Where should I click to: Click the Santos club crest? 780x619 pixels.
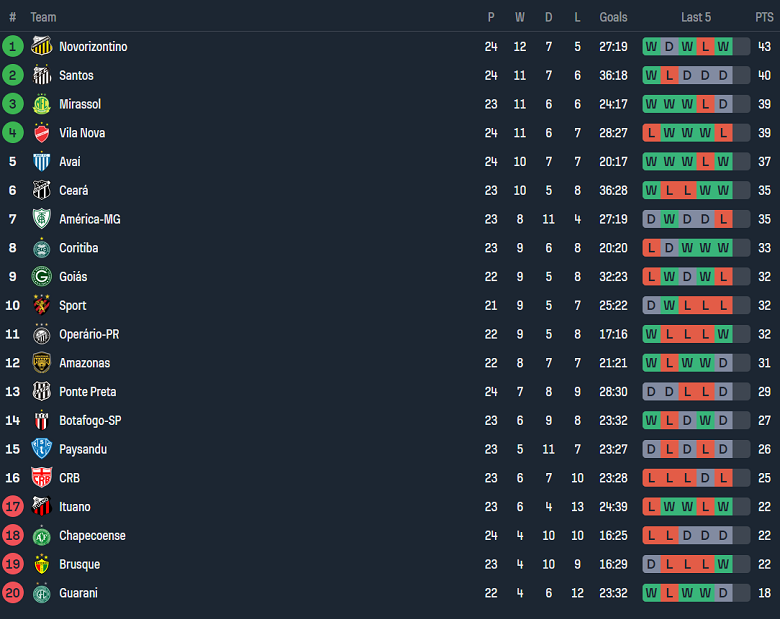coord(42,75)
